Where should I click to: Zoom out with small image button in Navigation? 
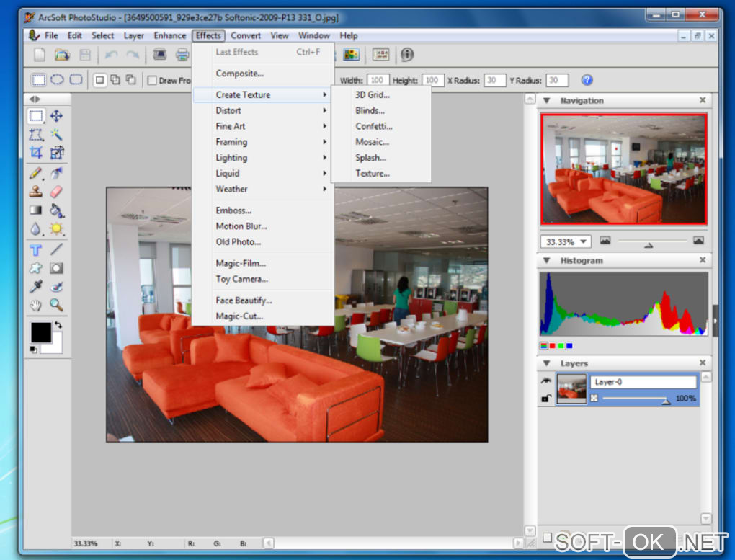(605, 241)
